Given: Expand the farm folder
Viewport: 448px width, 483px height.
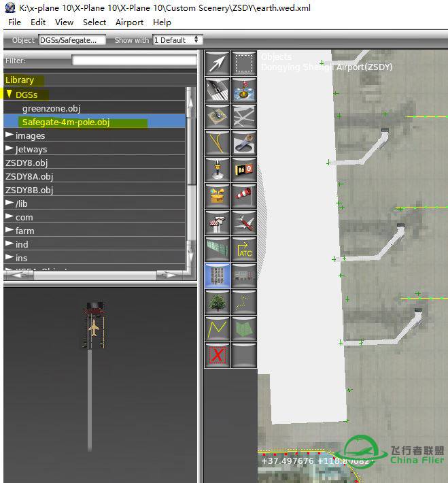Looking at the screenshot, I should pos(10,230).
